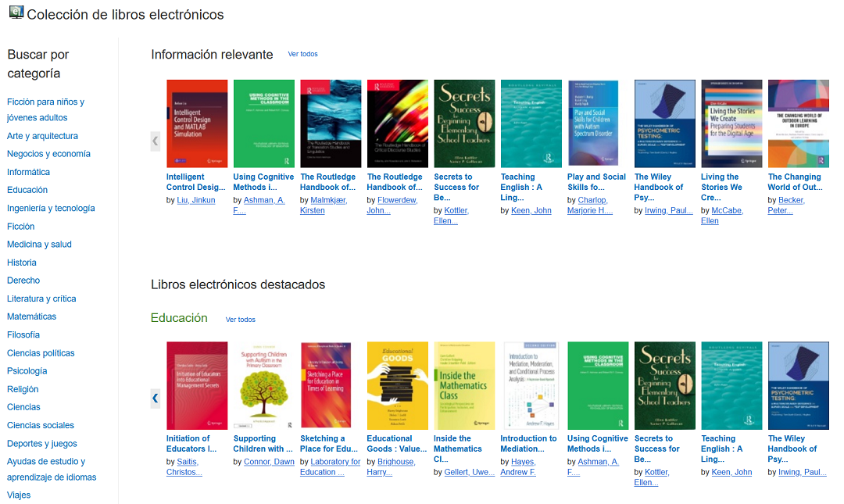Click previous arrow in Información relevante carousel
The height and width of the screenshot is (504, 844).
click(x=155, y=141)
